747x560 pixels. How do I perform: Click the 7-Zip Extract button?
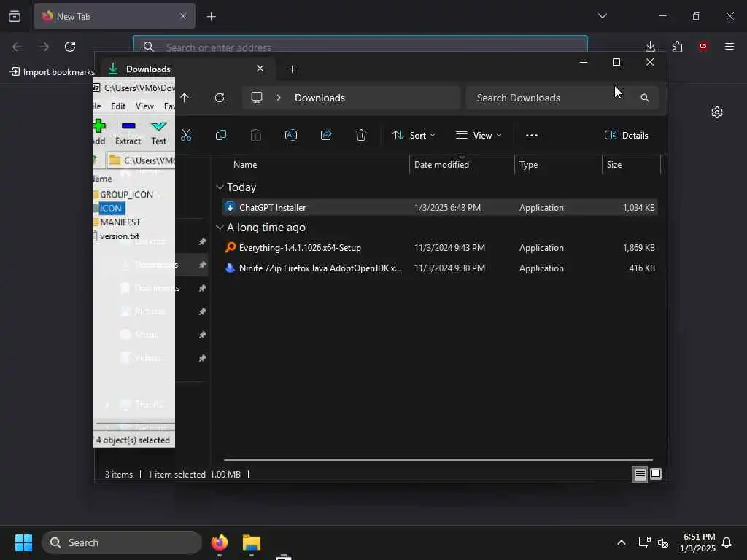128,133
